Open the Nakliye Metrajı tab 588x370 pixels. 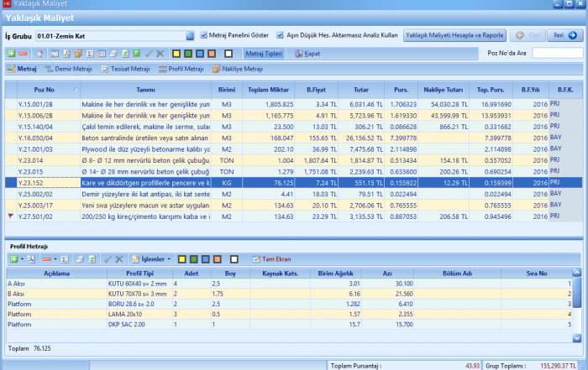(x=238, y=69)
